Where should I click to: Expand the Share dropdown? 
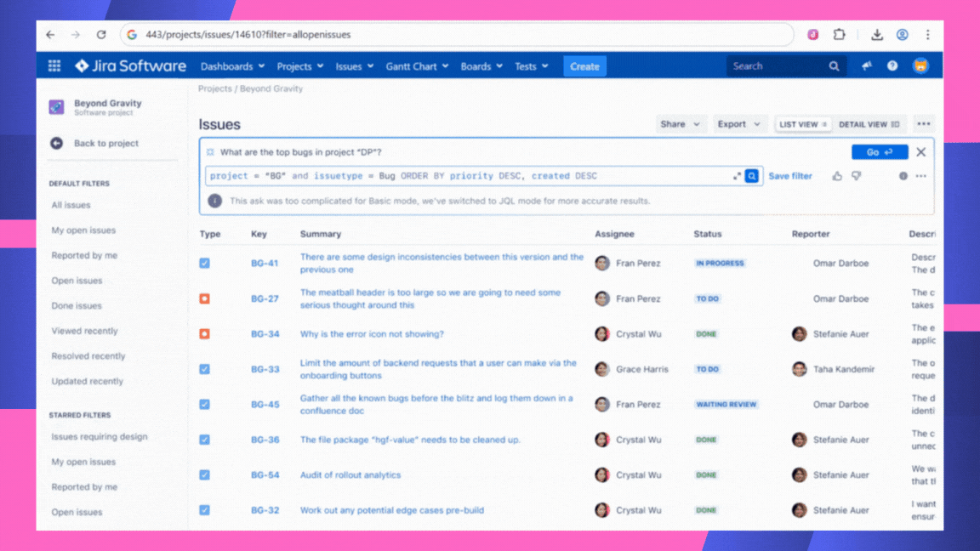click(x=680, y=124)
